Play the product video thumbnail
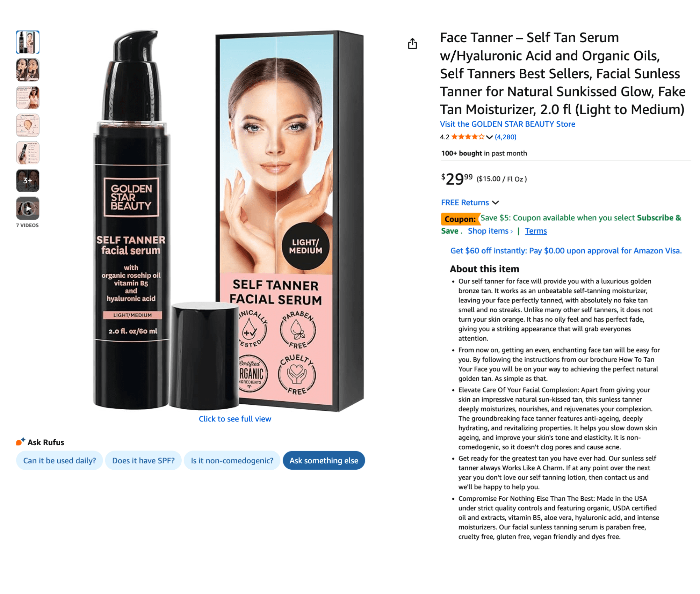 (x=28, y=208)
